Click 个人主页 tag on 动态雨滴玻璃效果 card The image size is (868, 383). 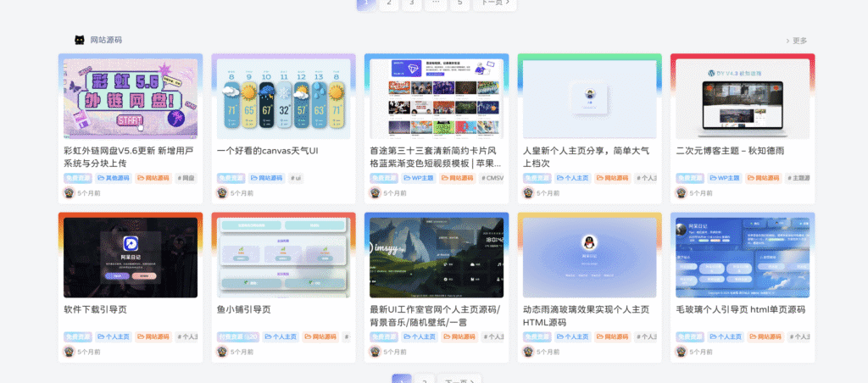point(572,336)
